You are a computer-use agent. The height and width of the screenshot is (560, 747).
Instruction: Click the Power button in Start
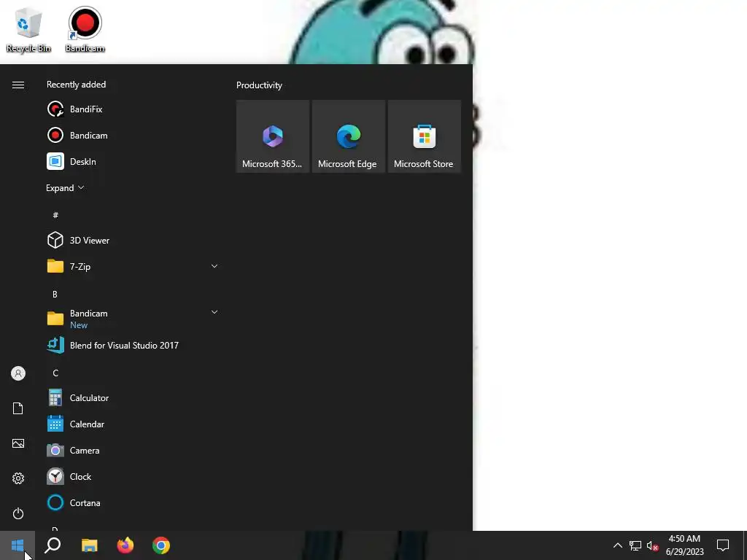coord(18,513)
